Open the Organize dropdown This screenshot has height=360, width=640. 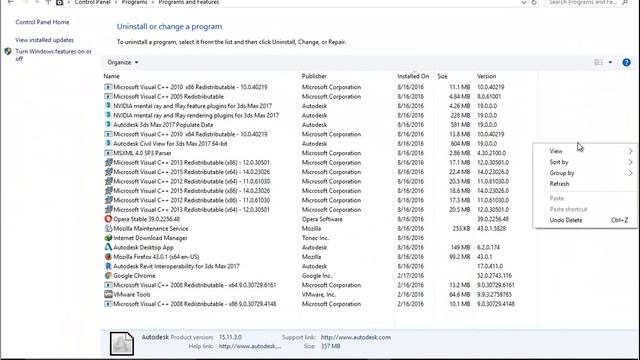[x=123, y=62]
